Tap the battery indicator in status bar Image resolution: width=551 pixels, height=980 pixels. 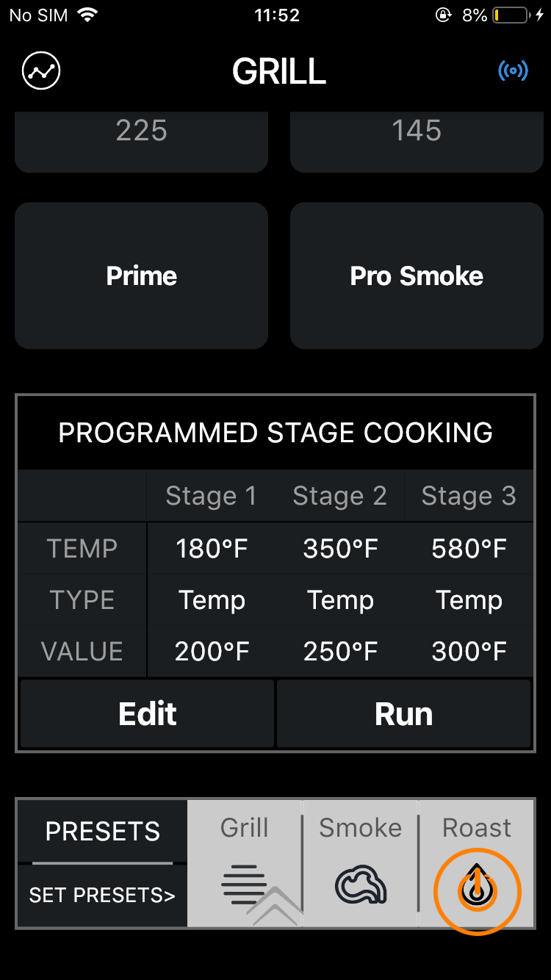(511, 15)
